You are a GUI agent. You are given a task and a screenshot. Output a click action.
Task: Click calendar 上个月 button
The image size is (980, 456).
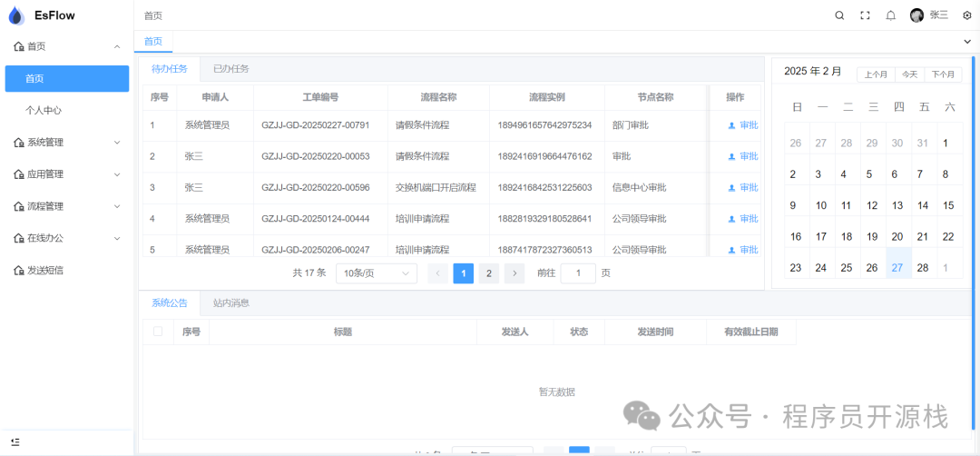876,74
